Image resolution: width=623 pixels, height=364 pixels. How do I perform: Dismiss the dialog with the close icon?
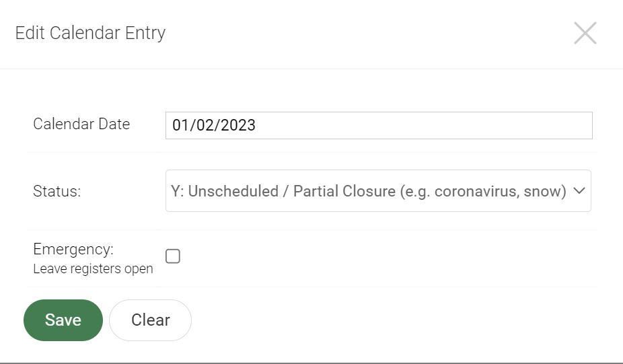[x=585, y=33]
